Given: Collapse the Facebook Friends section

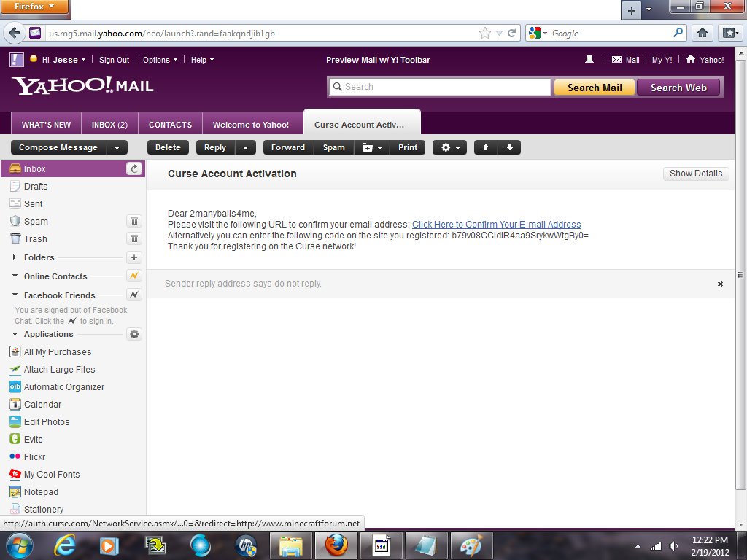Looking at the screenshot, I should (x=15, y=295).
